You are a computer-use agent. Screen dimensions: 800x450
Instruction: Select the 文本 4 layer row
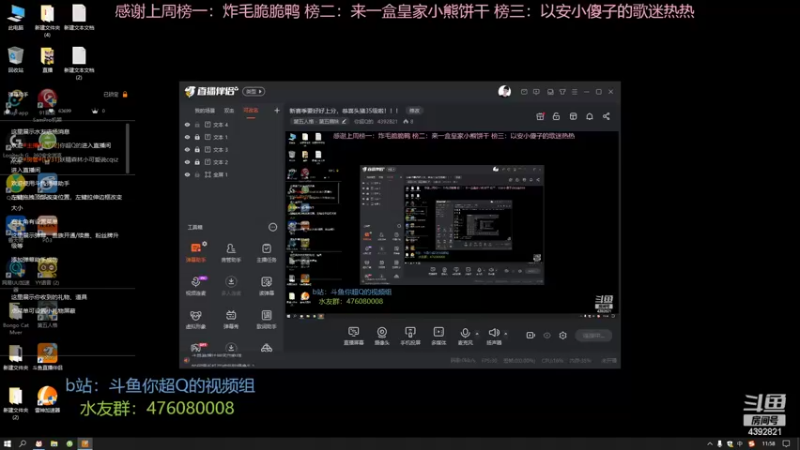coord(231,124)
